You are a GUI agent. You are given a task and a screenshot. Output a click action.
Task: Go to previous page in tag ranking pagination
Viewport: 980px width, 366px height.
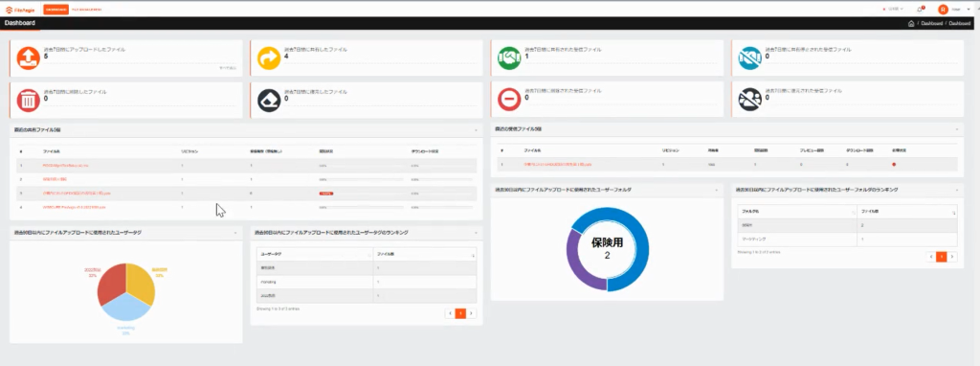pyautogui.click(x=450, y=312)
